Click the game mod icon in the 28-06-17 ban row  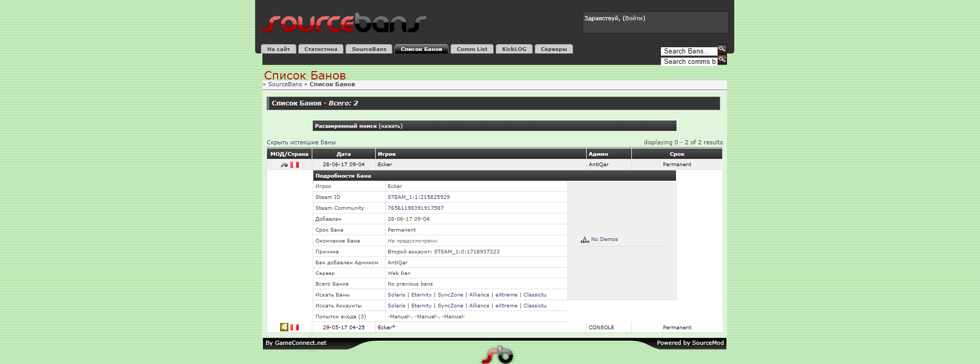pos(284,165)
